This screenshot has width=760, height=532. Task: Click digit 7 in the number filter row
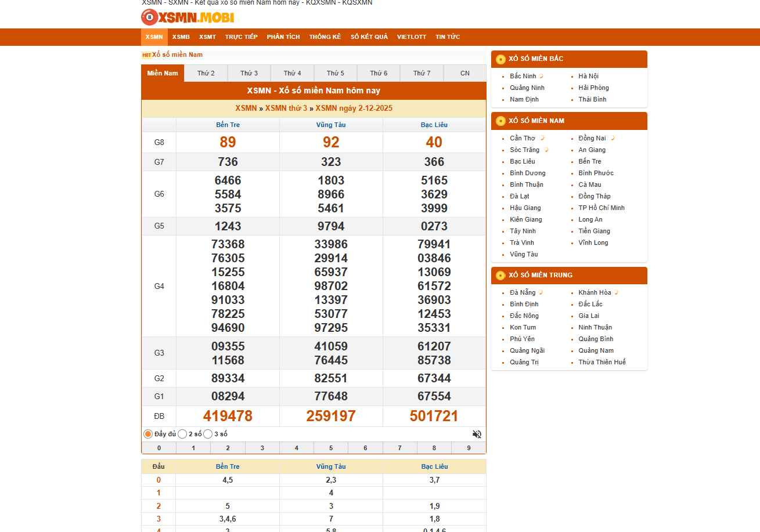[400, 448]
